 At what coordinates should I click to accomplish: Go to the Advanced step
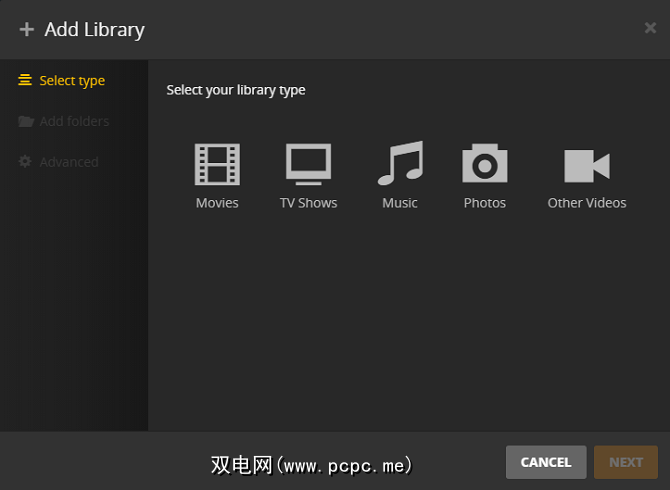click(x=69, y=162)
